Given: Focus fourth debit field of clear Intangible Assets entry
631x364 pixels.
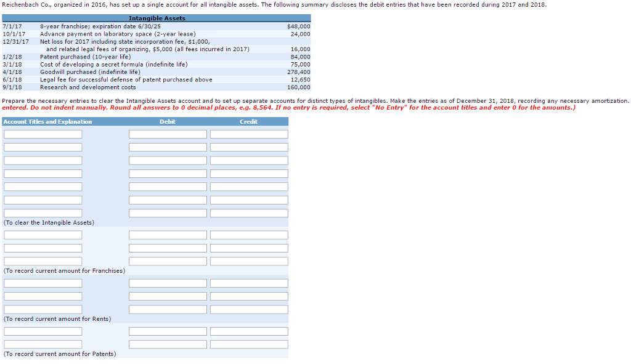Looking at the screenshot, I should pyautogui.click(x=168, y=174).
